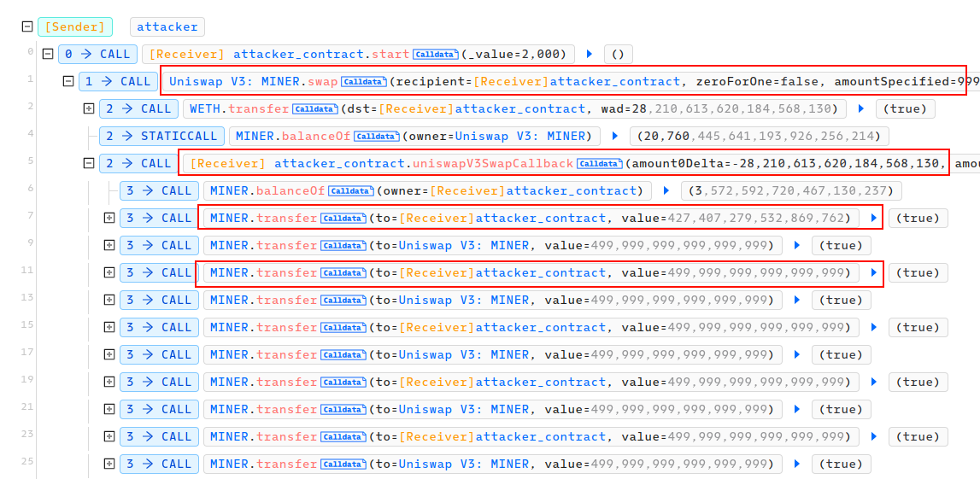Click blue triangle on trace line 7
Viewport: 980px width, 479px height.
coord(874,218)
